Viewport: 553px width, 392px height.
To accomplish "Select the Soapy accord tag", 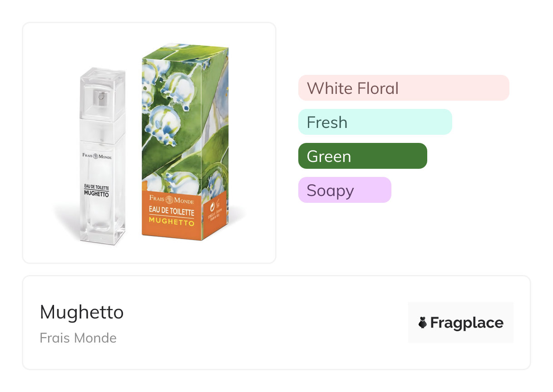I will click(x=344, y=190).
